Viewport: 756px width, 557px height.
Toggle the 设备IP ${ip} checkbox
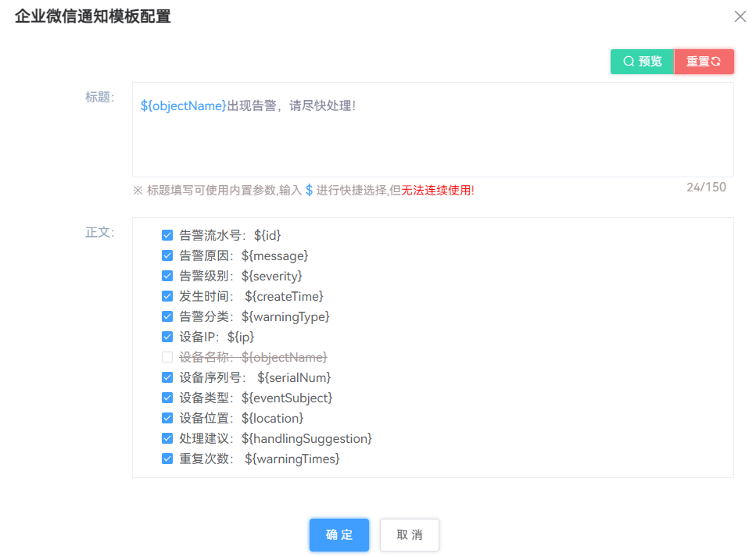point(167,337)
